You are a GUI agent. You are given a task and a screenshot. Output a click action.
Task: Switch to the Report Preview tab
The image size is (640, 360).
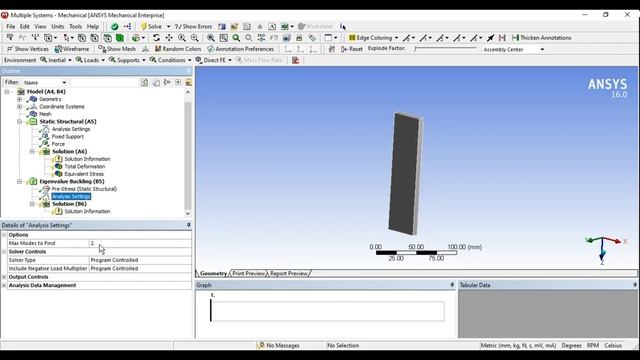click(289, 273)
